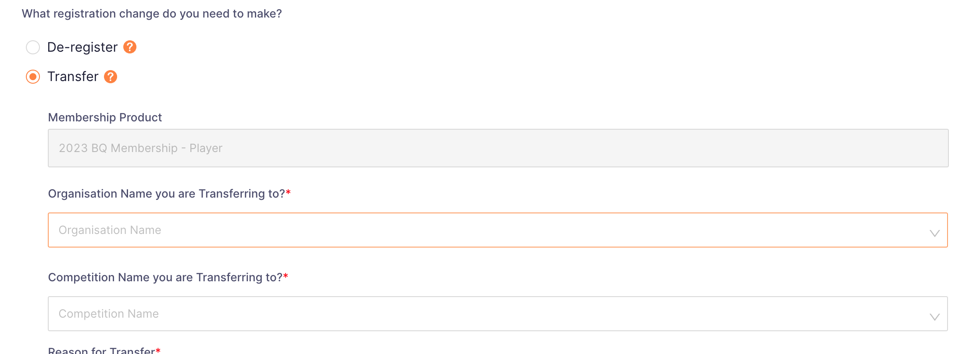Image resolution: width=980 pixels, height=354 pixels.
Task: Click the 'Competition Name you are Transferring to?' label
Action: click(x=165, y=277)
